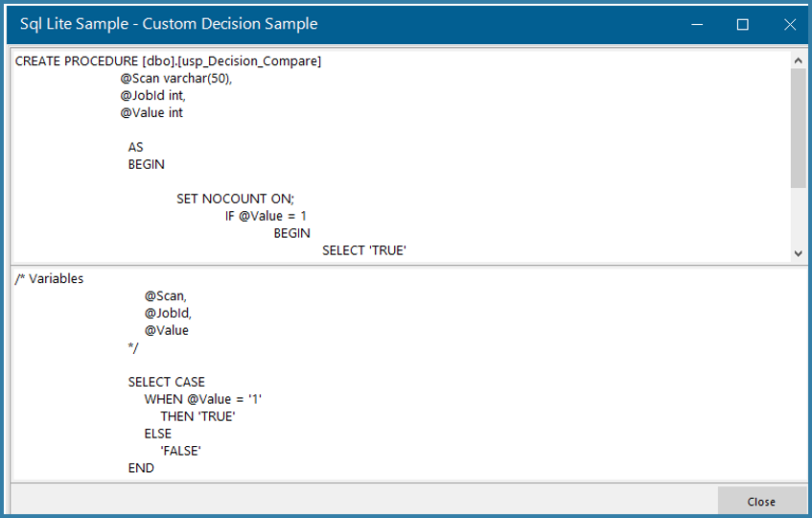Click the 'ELSE' keyword in lower pane
The image size is (812, 518).
158,434
